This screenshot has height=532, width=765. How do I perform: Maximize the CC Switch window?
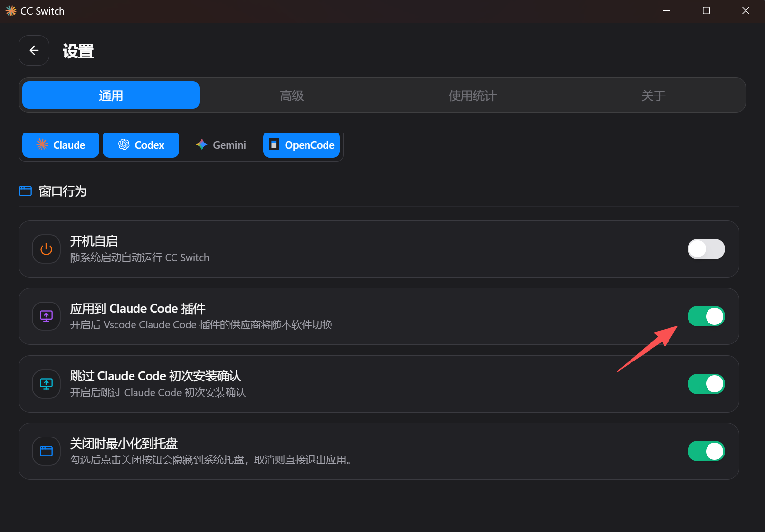click(706, 11)
